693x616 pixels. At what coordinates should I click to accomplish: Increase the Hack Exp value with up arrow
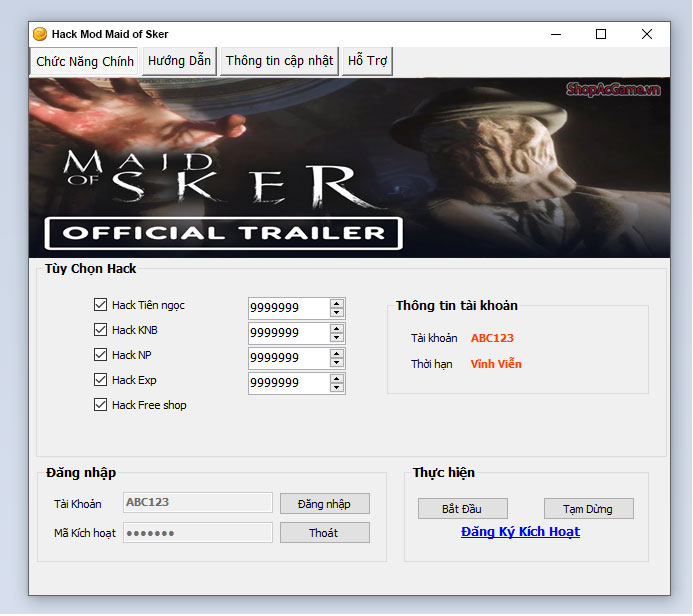[x=337, y=379]
